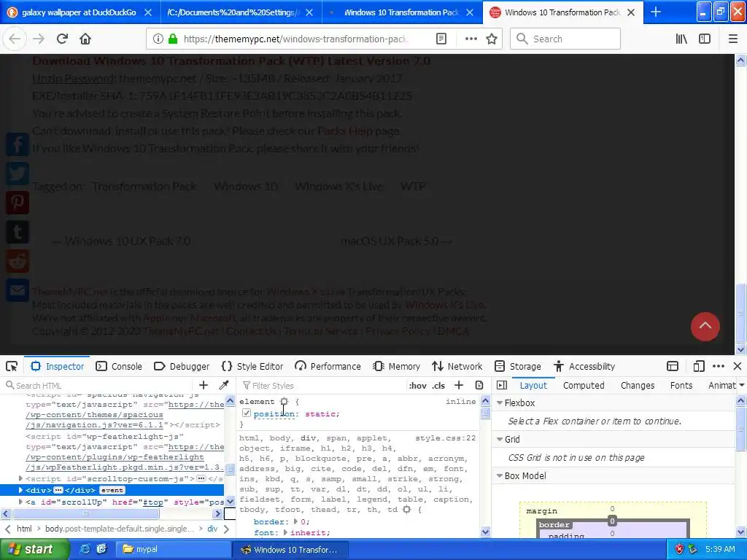This screenshot has width=747, height=560.
Task: Show site information icon in address bar
Action: [158, 39]
